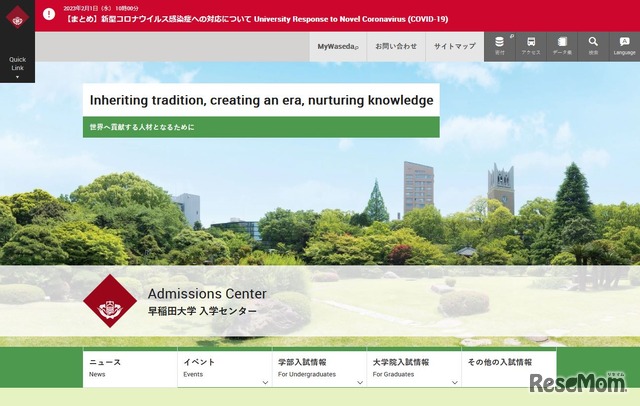Open the お問い合わせ contact link

coord(396,47)
